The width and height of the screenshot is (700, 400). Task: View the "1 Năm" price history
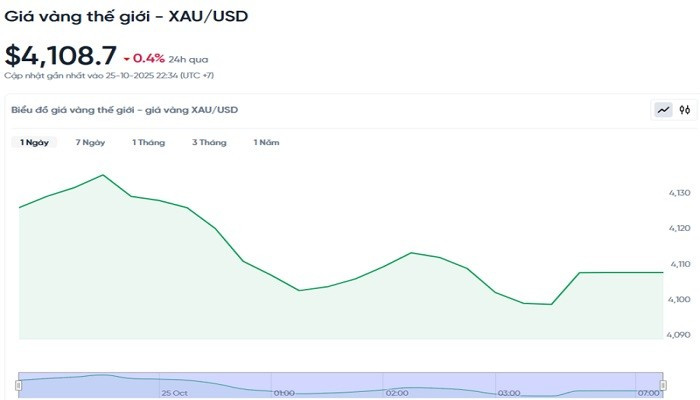pyautogui.click(x=266, y=143)
